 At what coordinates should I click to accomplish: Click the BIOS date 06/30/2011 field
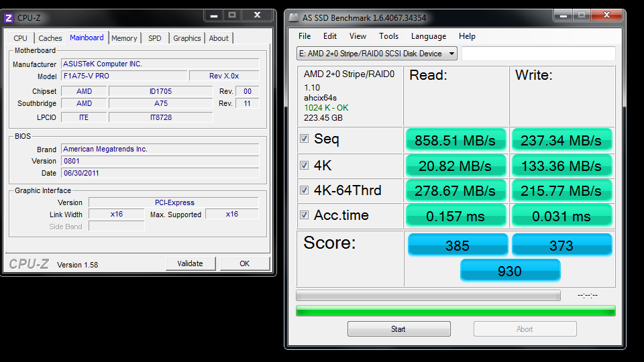tap(160, 173)
